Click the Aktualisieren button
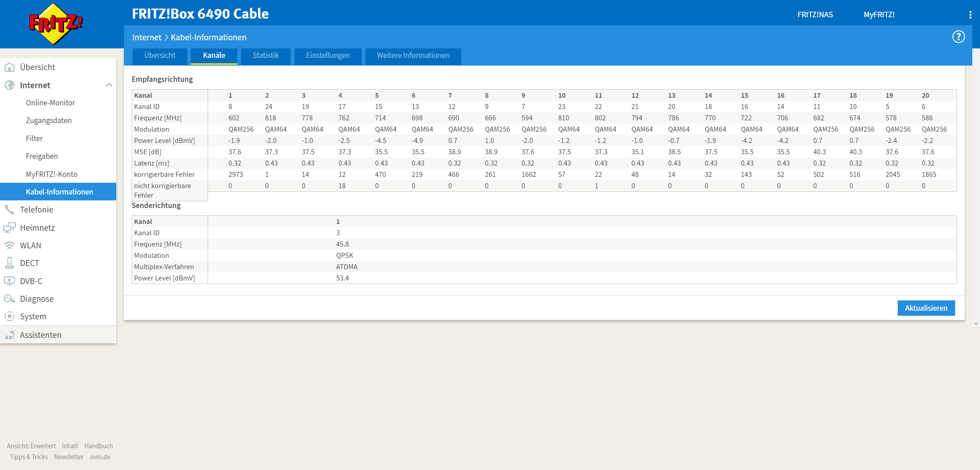The width and height of the screenshot is (980, 470). pyautogui.click(x=926, y=308)
